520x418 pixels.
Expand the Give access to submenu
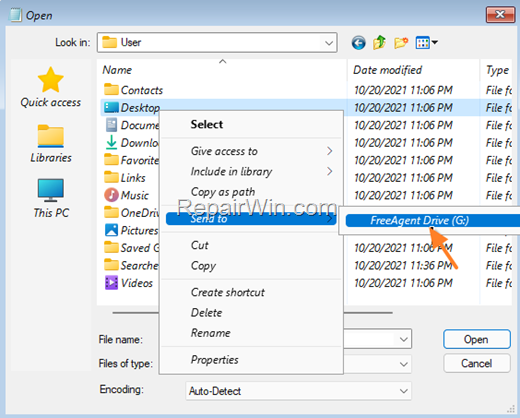click(251, 151)
